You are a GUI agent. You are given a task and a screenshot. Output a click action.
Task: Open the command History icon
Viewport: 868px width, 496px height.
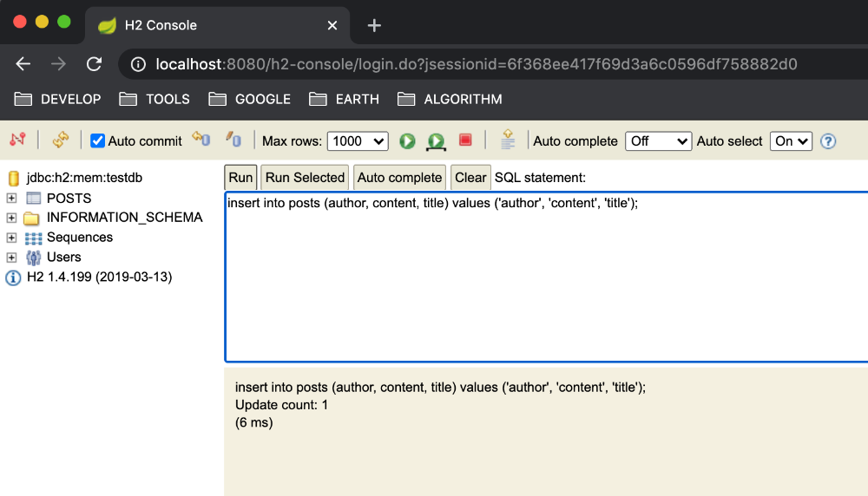point(508,140)
